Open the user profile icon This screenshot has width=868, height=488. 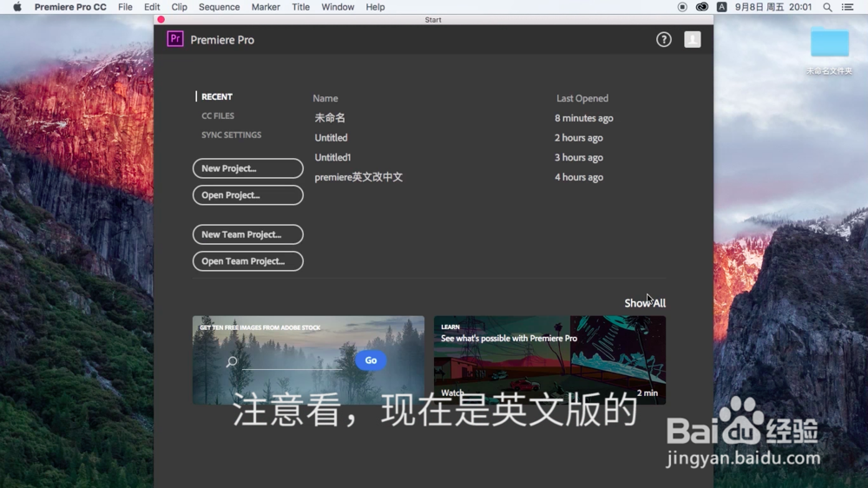click(x=692, y=39)
